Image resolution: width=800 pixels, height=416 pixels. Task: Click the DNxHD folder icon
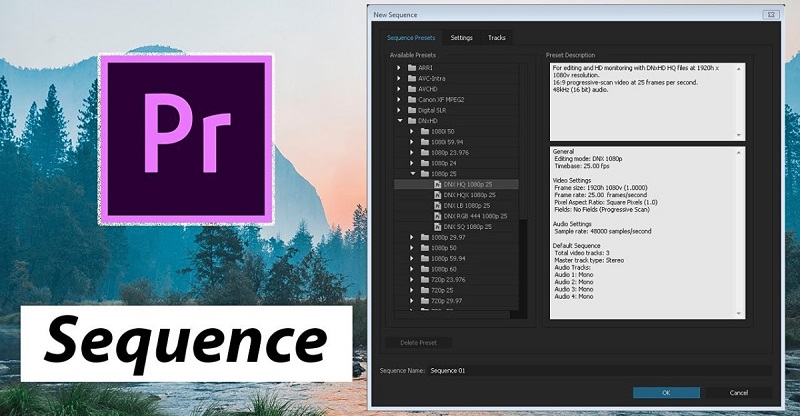click(x=412, y=121)
